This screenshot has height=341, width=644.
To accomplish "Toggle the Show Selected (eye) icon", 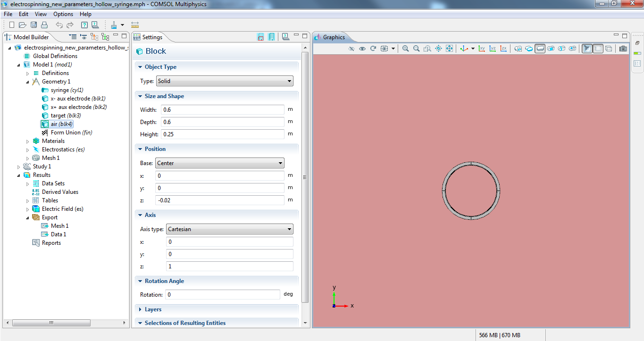I will click(x=362, y=49).
